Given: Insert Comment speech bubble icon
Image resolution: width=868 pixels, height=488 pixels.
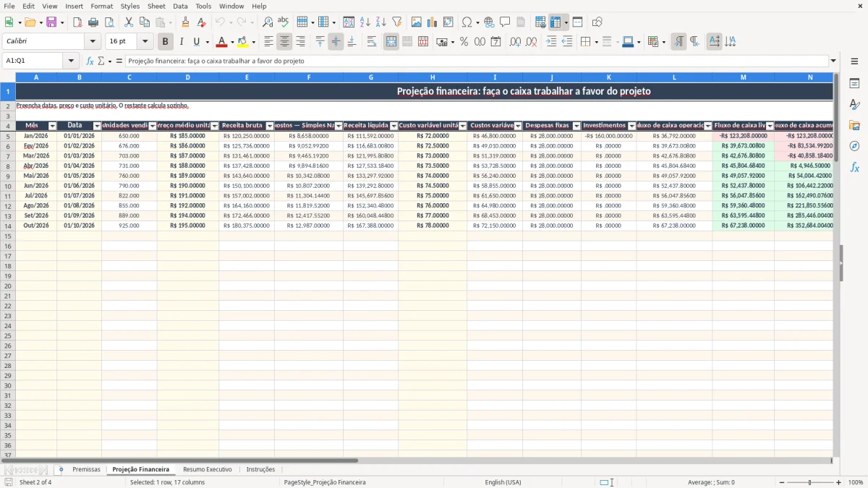Looking at the screenshot, I should (x=505, y=22).
